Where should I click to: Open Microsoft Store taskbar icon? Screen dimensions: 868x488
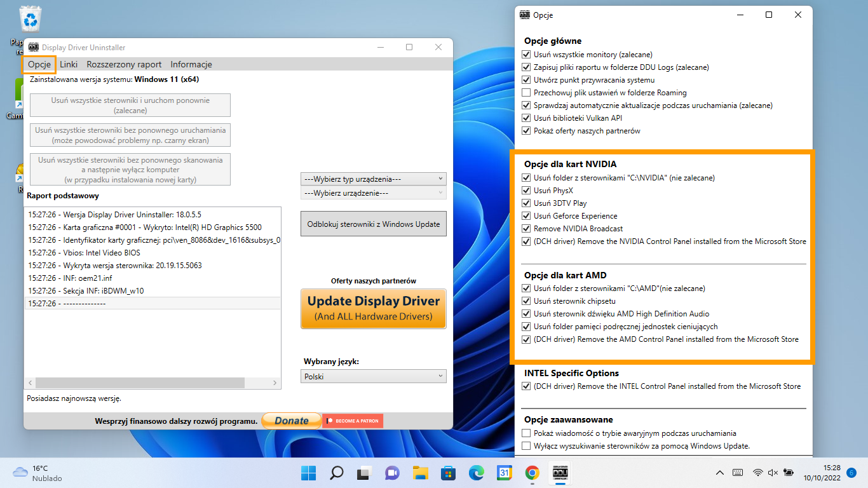pos(448,473)
